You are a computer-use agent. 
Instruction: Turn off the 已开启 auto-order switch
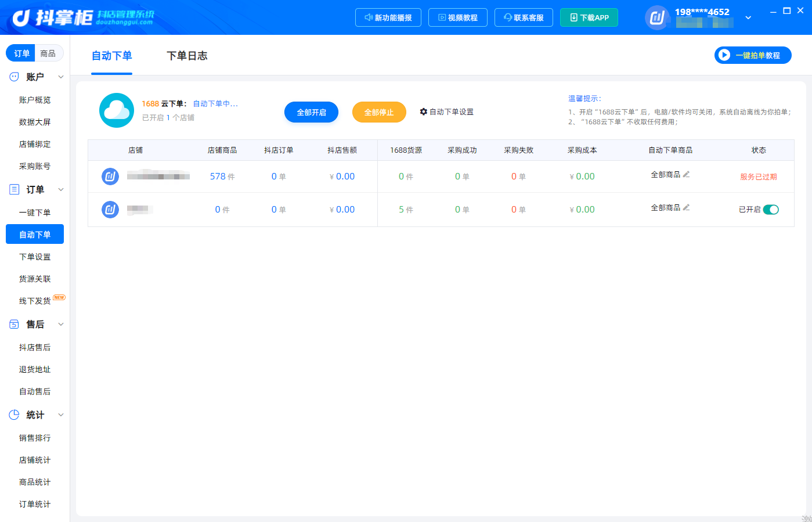coord(771,210)
